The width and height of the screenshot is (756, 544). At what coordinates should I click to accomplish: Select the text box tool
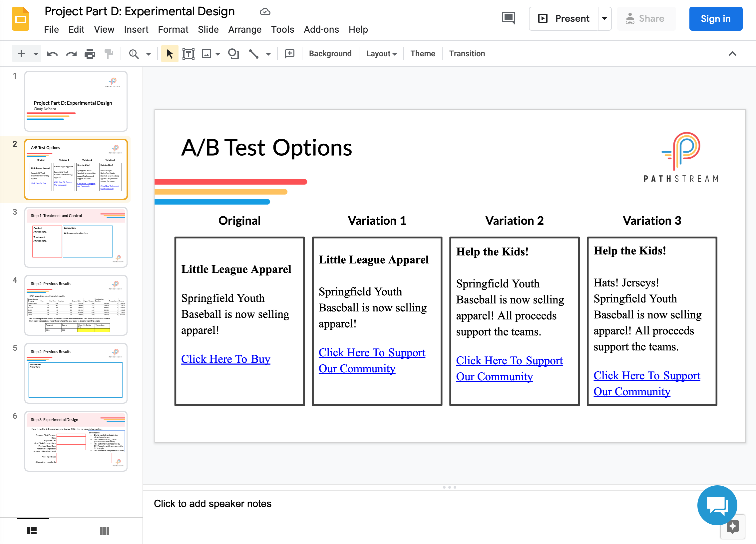[188, 54]
